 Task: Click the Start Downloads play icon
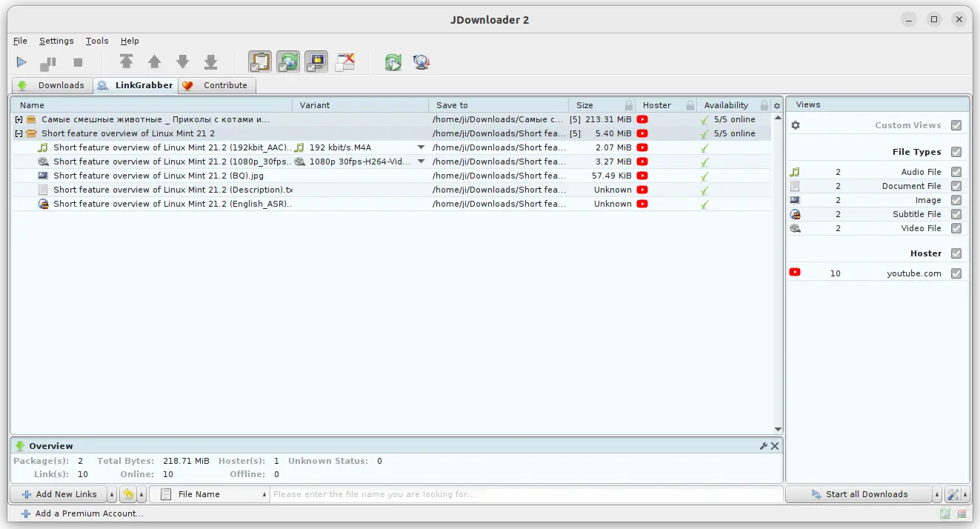(21, 62)
